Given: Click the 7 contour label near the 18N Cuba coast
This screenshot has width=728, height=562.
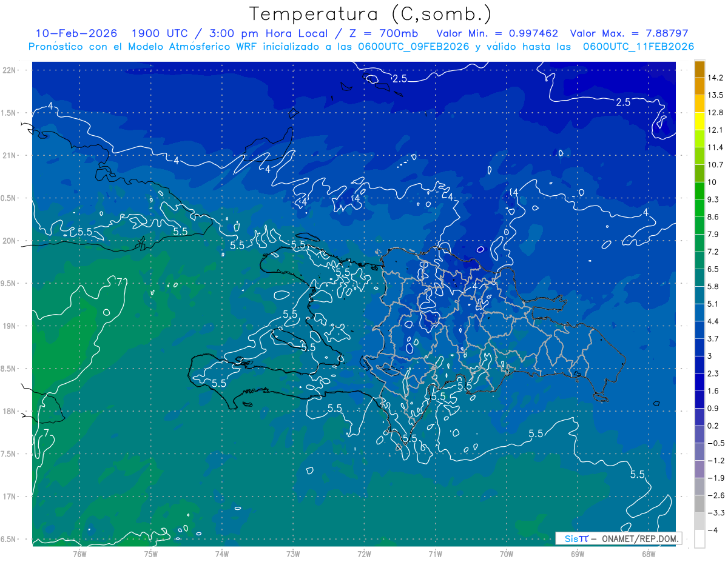Looking at the screenshot, I should click(x=47, y=432).
